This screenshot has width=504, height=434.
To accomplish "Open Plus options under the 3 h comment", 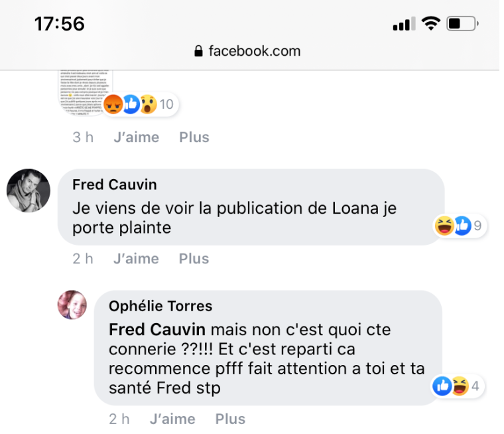I will (194, 137).
